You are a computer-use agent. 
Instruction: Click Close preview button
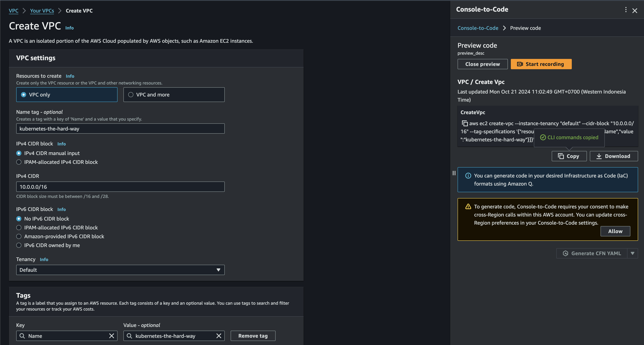[482, 64]
